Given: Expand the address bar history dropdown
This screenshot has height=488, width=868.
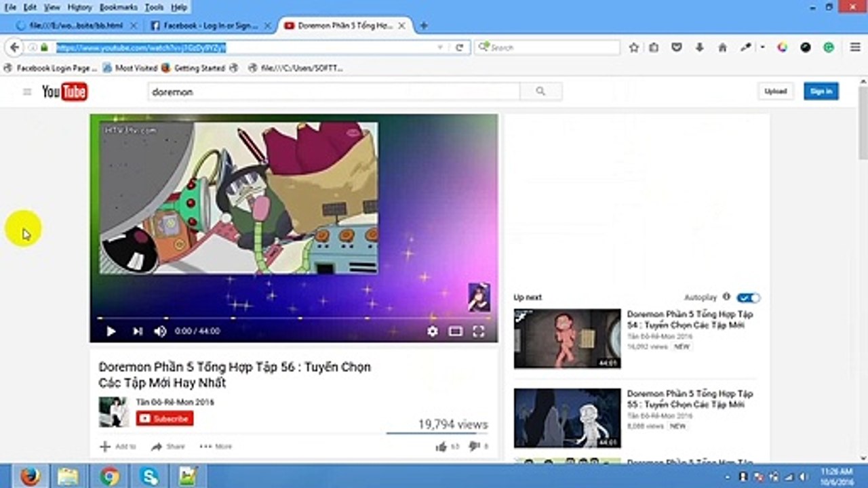Looking at the screenshot, I should (440, 47).
